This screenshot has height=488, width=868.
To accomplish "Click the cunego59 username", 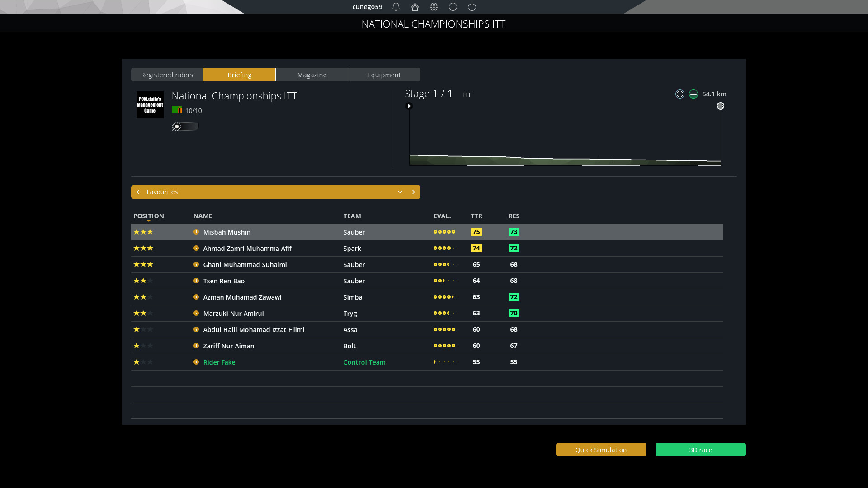I will (x=367, y=7).
